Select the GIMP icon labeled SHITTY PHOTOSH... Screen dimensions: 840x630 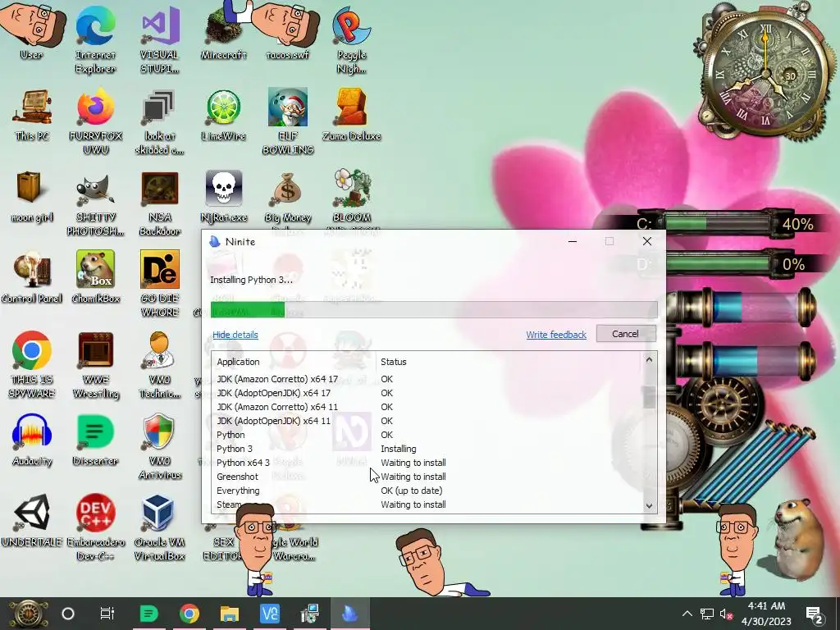95,203
